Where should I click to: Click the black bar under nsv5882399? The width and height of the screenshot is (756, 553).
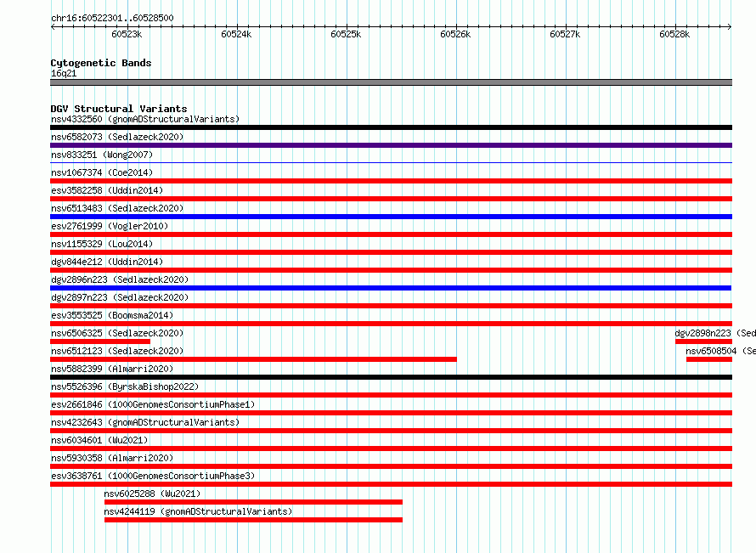pos(391,377)
